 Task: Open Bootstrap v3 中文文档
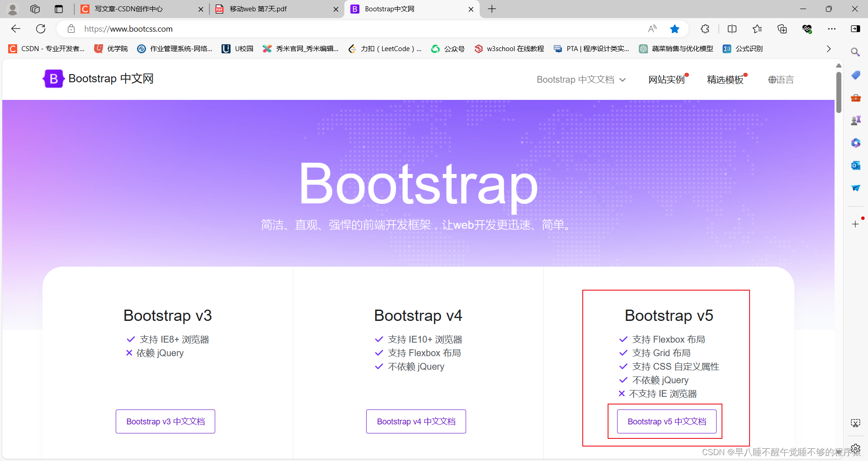165,421
